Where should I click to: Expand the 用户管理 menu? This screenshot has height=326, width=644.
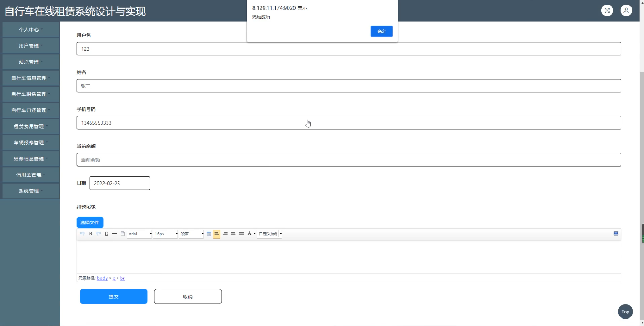pos(31,46)
